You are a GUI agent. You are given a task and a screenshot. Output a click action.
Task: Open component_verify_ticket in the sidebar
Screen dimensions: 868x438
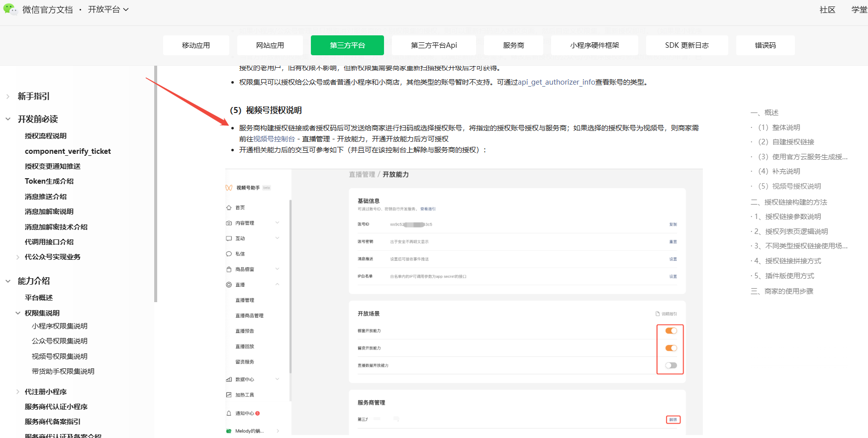(68, 151)
